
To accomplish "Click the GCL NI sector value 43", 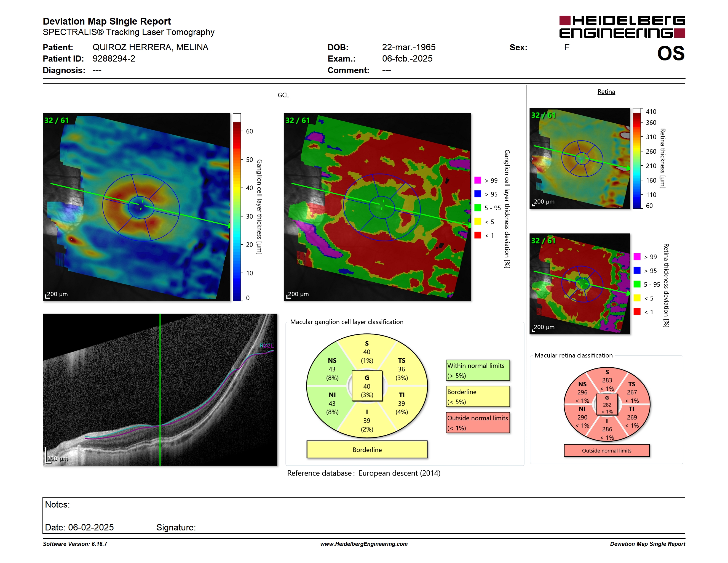I will [x=332, y=403].
